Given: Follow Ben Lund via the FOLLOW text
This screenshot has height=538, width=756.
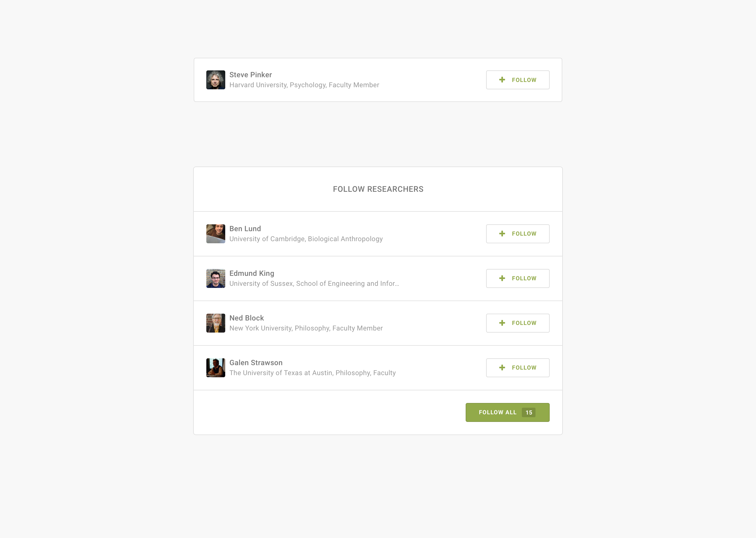Looking at the screenshot, I should (524, 234).
